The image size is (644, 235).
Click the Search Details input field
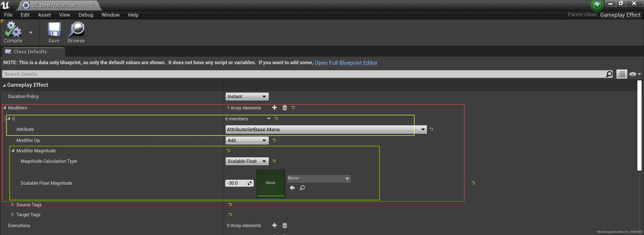[300, 74]
